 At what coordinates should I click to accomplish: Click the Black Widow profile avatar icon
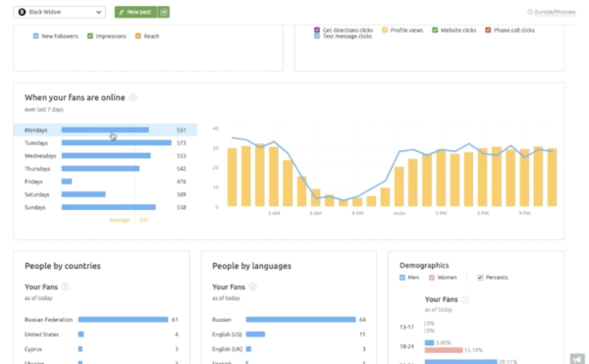tap(22, 12)
